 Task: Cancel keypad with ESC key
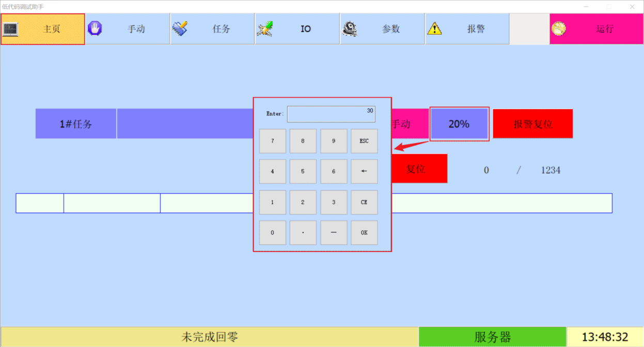pyautogui.click(x=364, y=141)
